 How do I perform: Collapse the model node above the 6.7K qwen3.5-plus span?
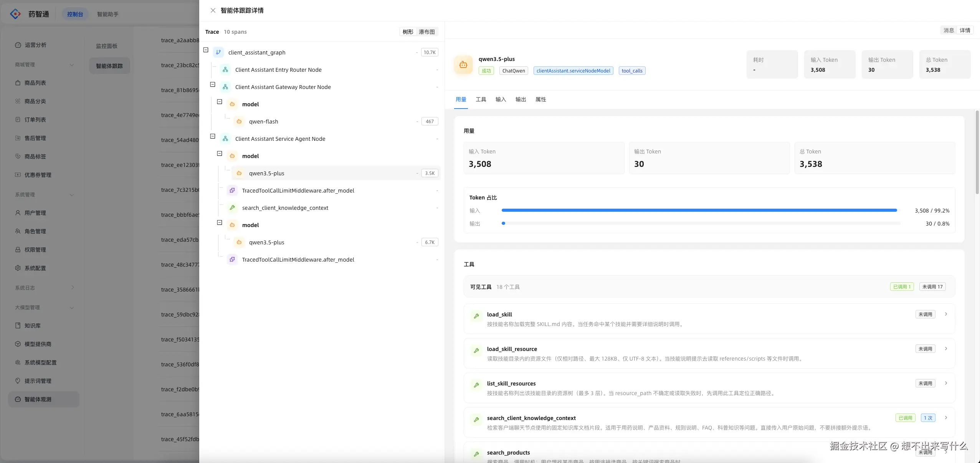(220, 222)
